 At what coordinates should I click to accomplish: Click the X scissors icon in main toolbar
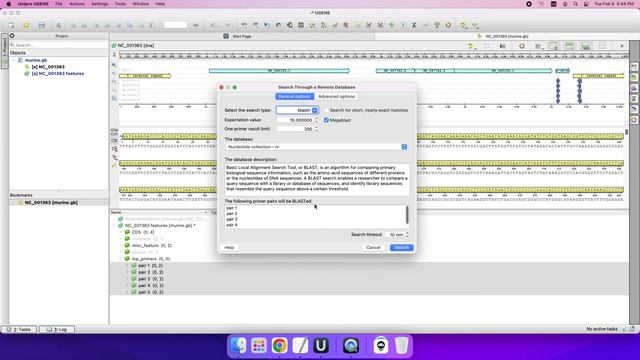[x=414, y=25]
